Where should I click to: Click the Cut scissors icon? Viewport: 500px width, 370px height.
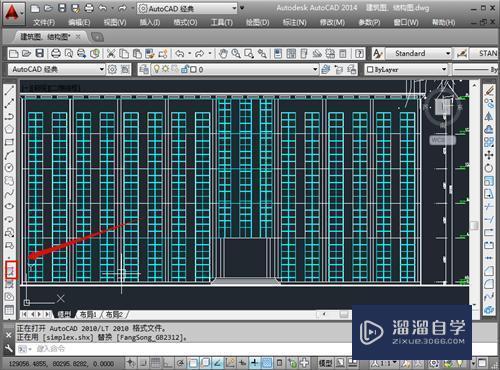click(111, 53)
